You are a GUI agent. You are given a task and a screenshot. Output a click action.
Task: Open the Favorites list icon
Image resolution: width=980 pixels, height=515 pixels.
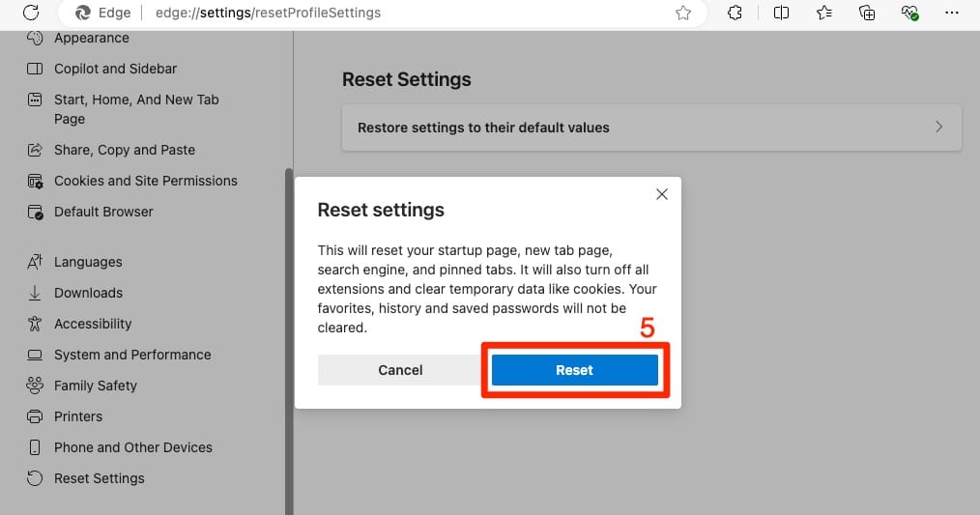tap(824, 13)
